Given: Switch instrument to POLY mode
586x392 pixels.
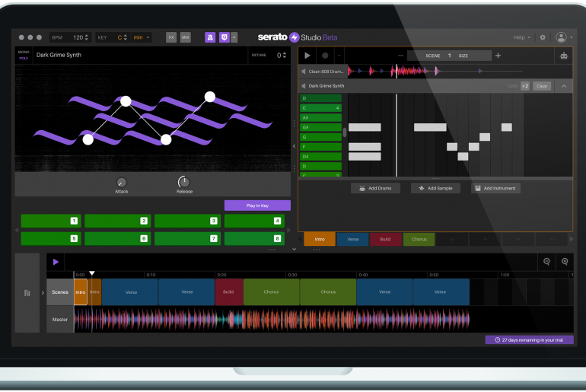Looking at the screenshot, I should 24,59.
